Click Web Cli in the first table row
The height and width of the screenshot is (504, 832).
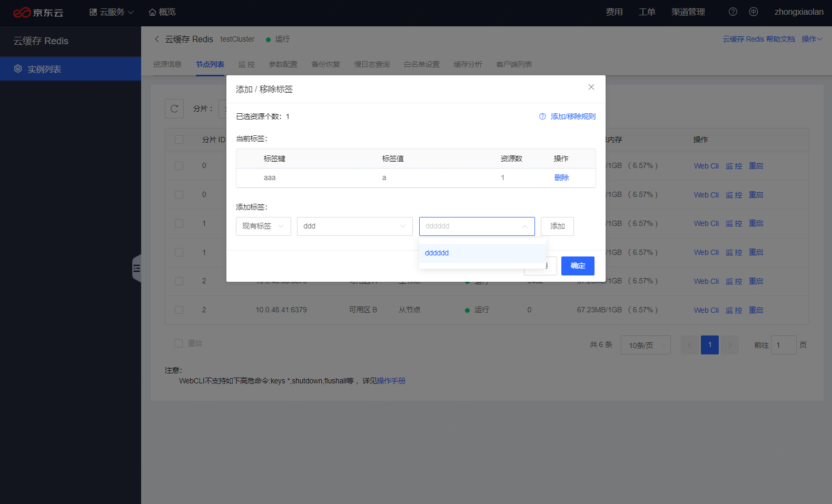tap(706, 166)
